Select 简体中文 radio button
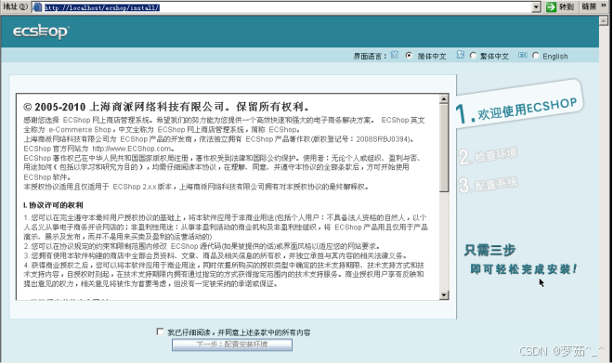Image resolution: width=613 pixels, height=364 pixels. click(409, 56)
